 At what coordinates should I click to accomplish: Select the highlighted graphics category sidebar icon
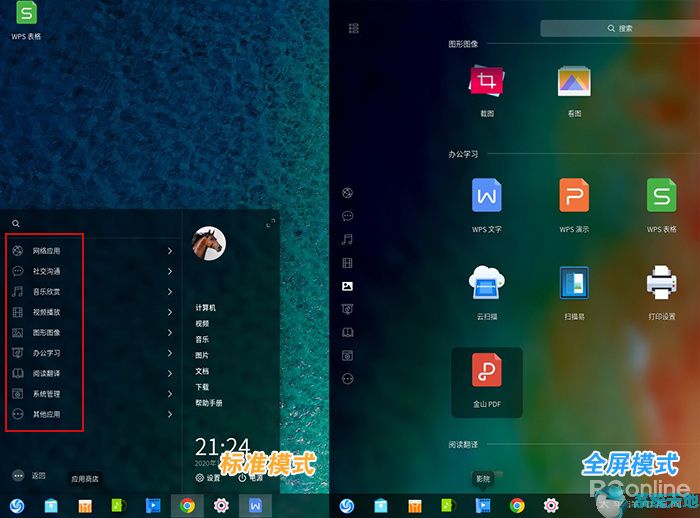(x=347, y=286)
